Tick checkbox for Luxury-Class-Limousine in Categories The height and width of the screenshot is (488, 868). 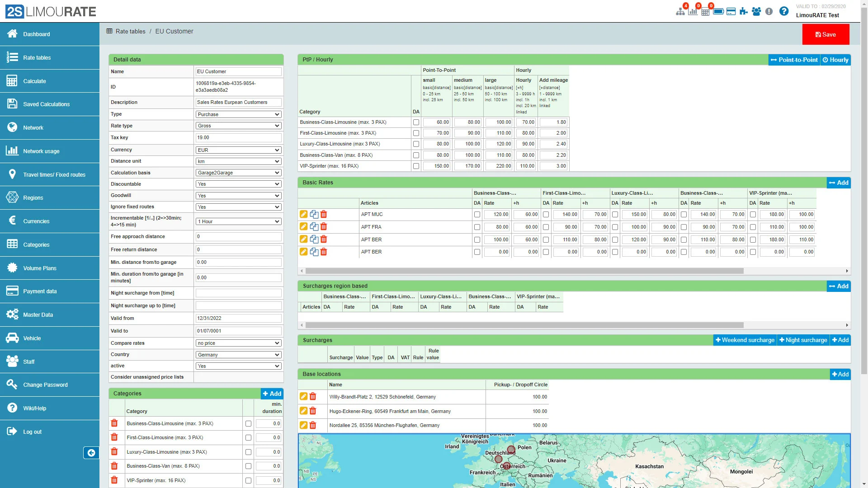pyautogui.click(x=248, y=452)
